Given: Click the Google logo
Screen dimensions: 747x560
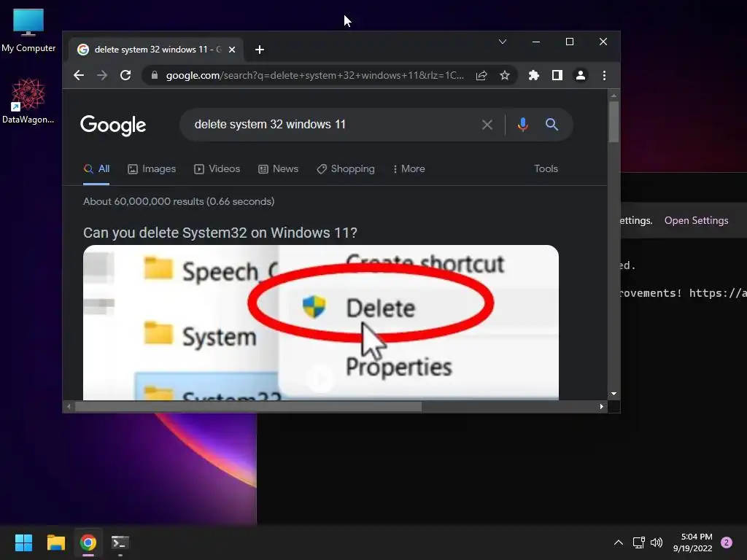Looking at the screenshot, I should [x=113, y=125].
